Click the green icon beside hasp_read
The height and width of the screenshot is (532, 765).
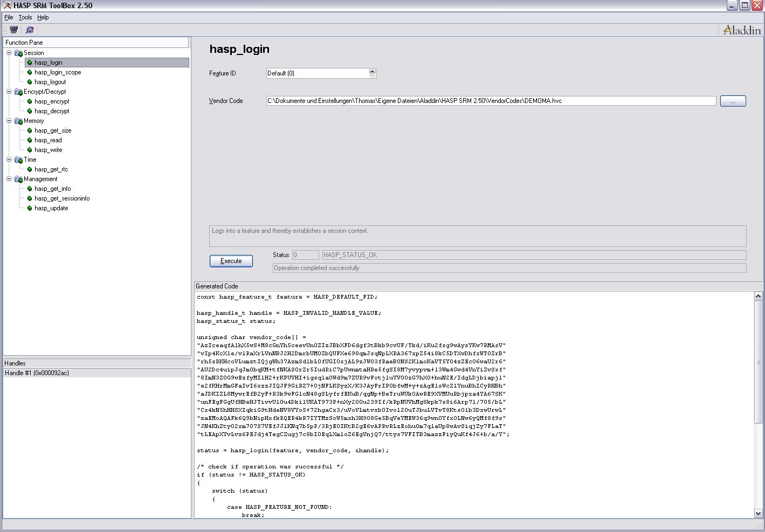pyautogui.click(x=30, y=140)
